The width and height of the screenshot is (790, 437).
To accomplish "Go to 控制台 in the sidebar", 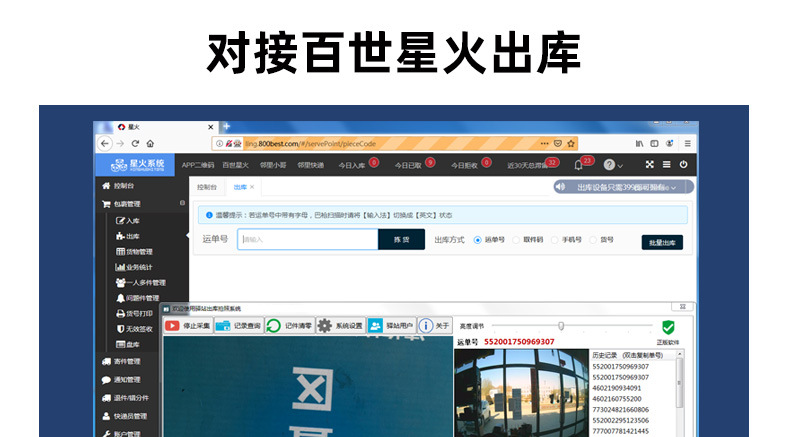I will [118, 185].
